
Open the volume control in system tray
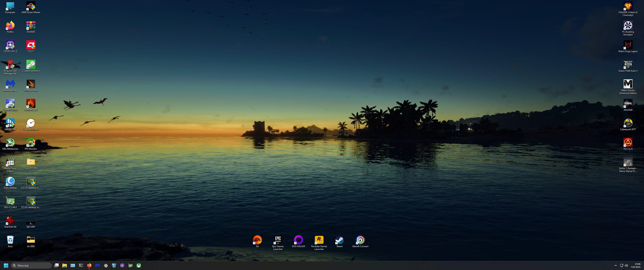[626, 265]
